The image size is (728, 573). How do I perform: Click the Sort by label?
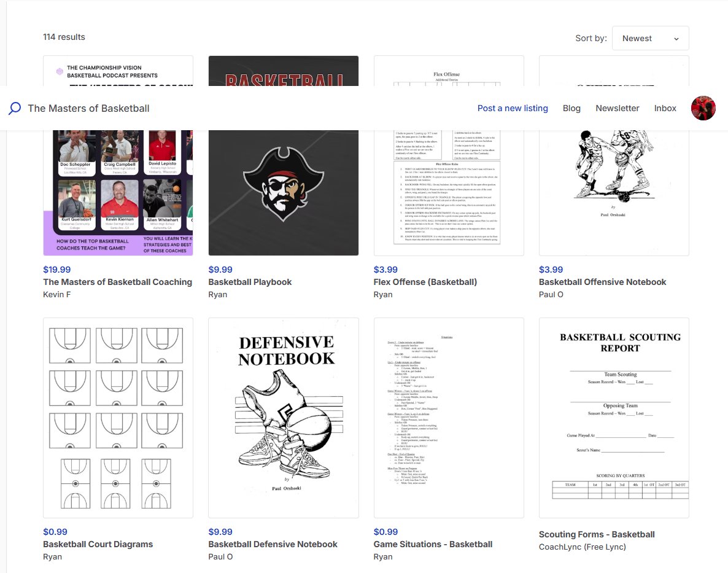tap(591, 38)
